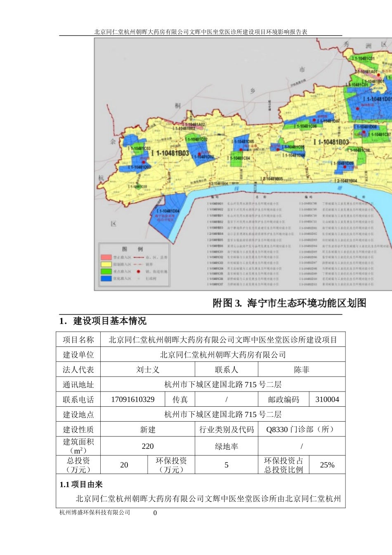This screenshot has width=392, height=555.
Task: Click the 1-10481D04 label in the blue coastal zone
Action: pyautogui.click(x=168, y=211)
